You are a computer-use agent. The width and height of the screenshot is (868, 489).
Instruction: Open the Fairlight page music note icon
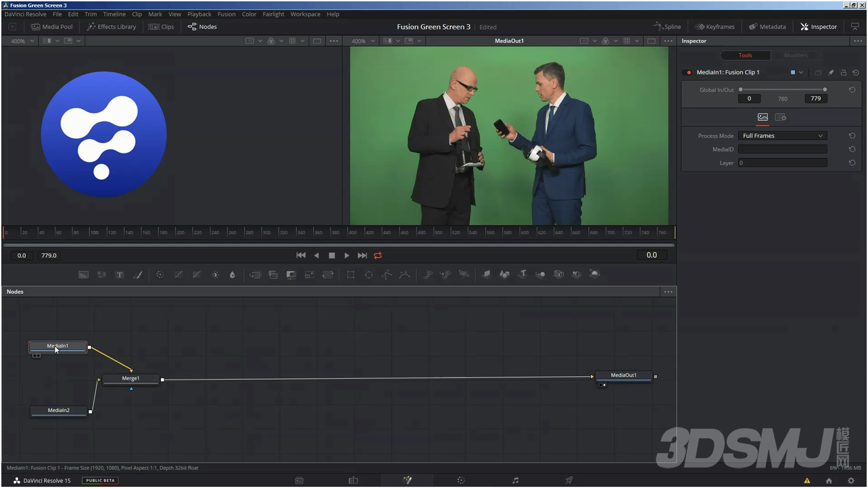tap(515, 480)
